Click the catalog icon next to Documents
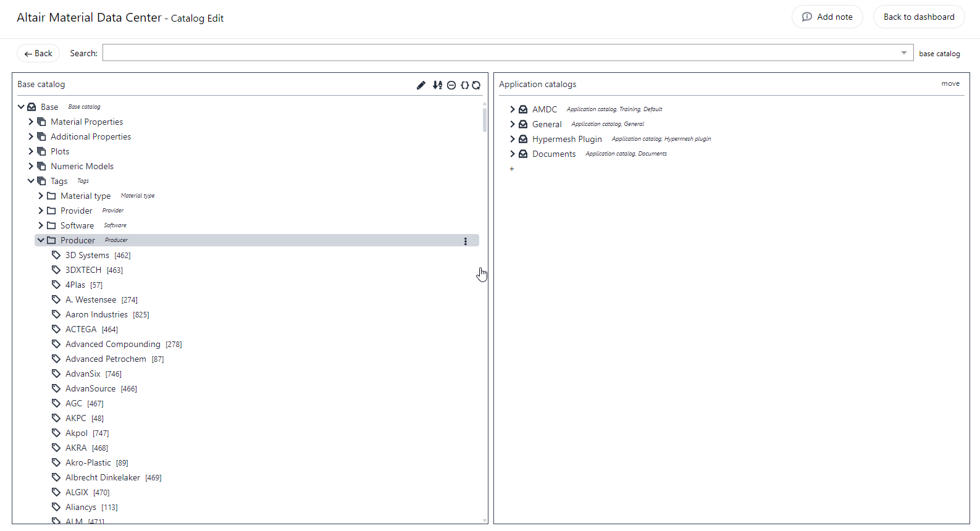Image resolution: width=980 pixels, height=531 pixels. click(523, 154)
